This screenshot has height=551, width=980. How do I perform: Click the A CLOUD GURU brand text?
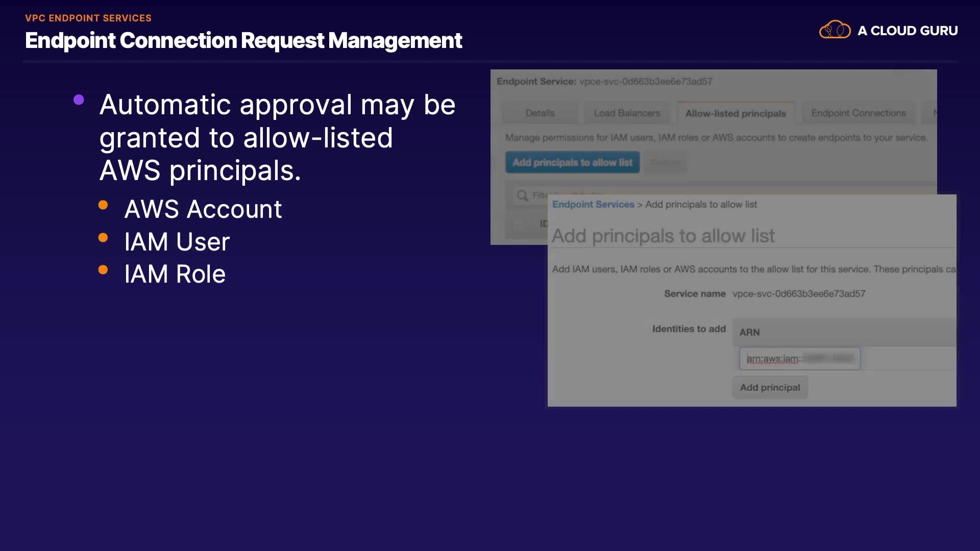907,31
